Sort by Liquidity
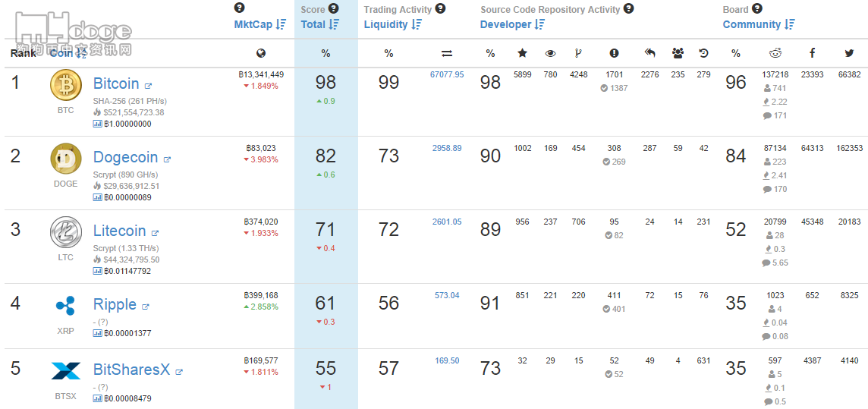Screen dimensions: 868x409 point(392,24)
